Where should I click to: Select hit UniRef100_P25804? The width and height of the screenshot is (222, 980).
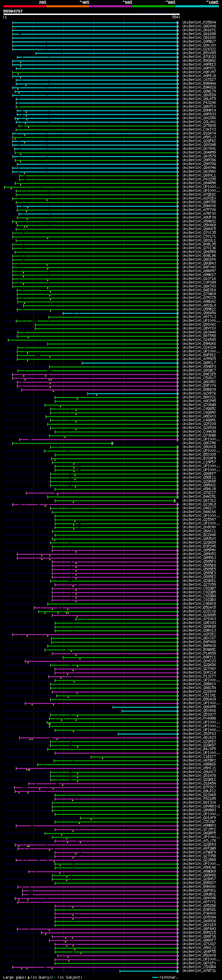point(199,23)
